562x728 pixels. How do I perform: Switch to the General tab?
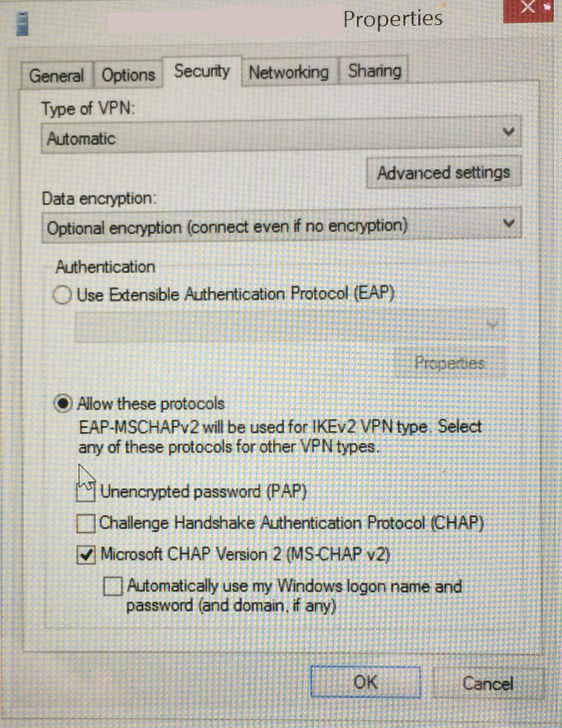56,76
